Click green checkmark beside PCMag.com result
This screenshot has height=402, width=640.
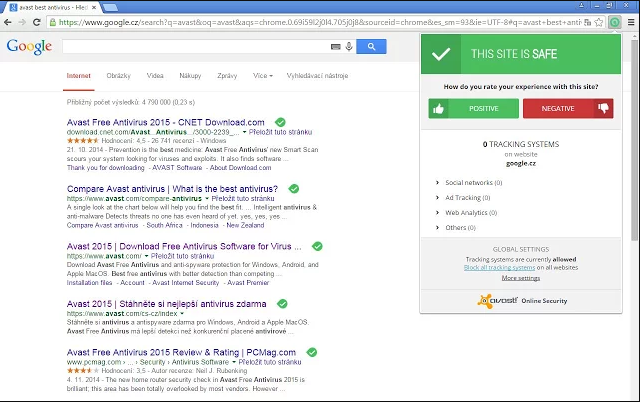coord(312,352)
